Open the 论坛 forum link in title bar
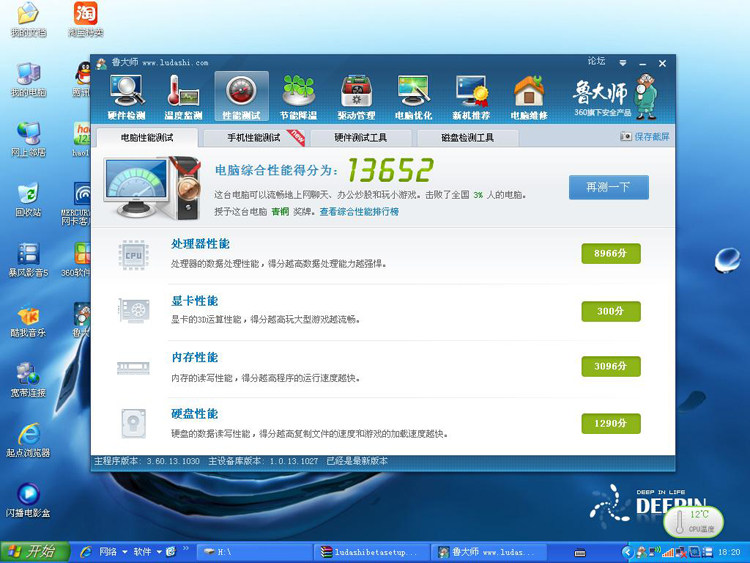Image resolution: width=750 pixels, height=563 pixels. [596, 62]
